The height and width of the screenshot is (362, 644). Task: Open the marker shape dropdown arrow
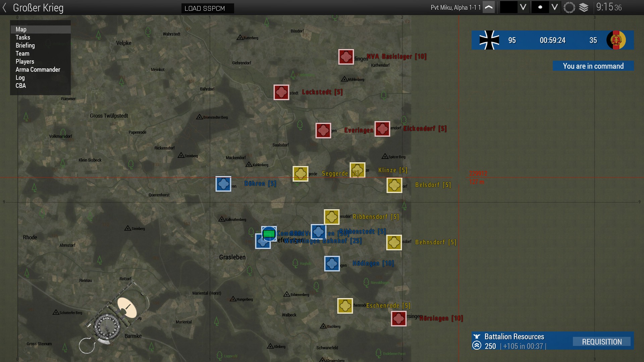pos(554,7)
